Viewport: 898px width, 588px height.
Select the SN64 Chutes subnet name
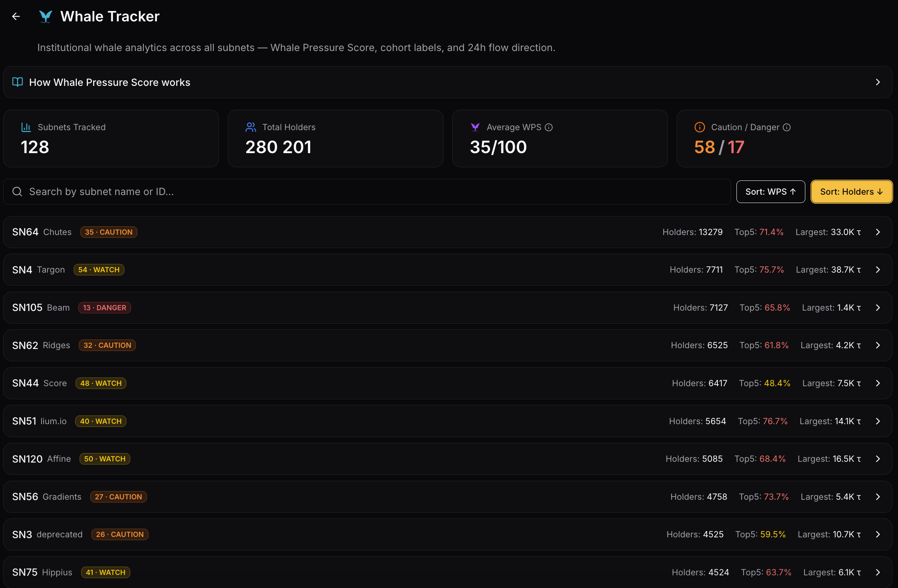[x=42, y=232]
